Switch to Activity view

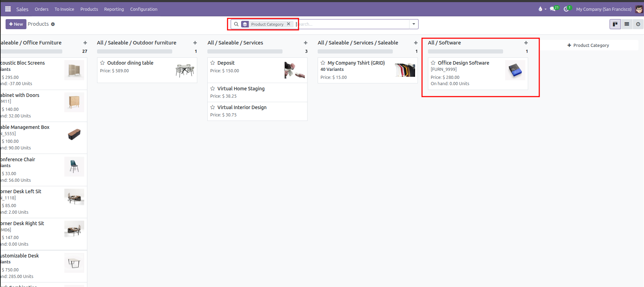pyautogui.click(x=638, y=24)
